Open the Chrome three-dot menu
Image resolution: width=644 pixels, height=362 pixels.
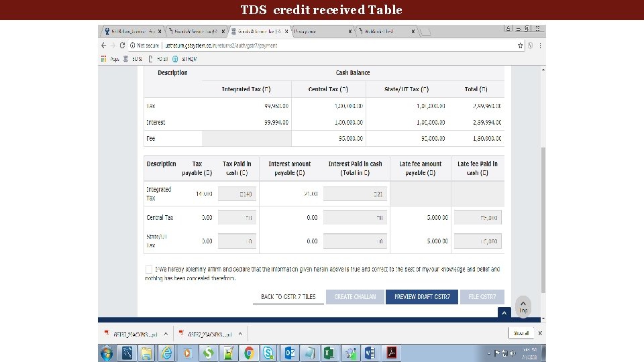pyautogui.click(x=540, y=46)
